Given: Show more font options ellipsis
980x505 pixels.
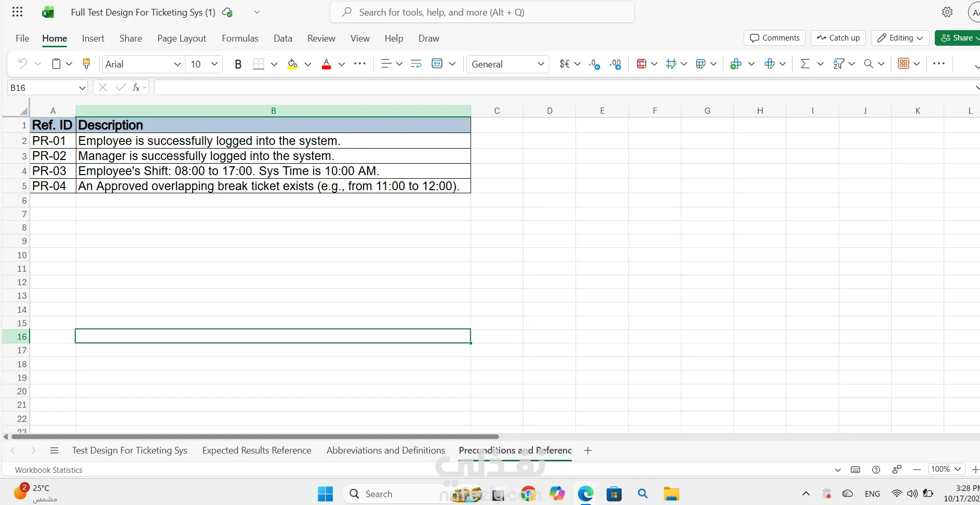Looking at the screenshot, I should (360, 64).
